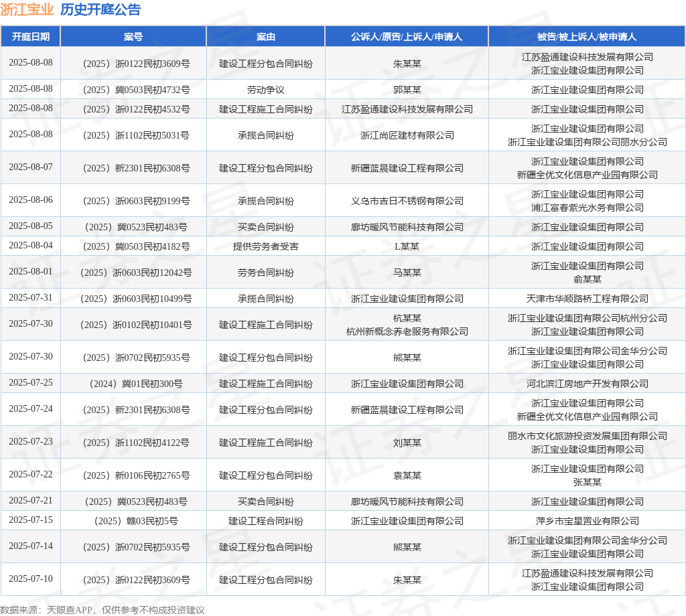
Task: Select the 被告/被上诉人/被申请人 column header
Action: click(587, 37)
